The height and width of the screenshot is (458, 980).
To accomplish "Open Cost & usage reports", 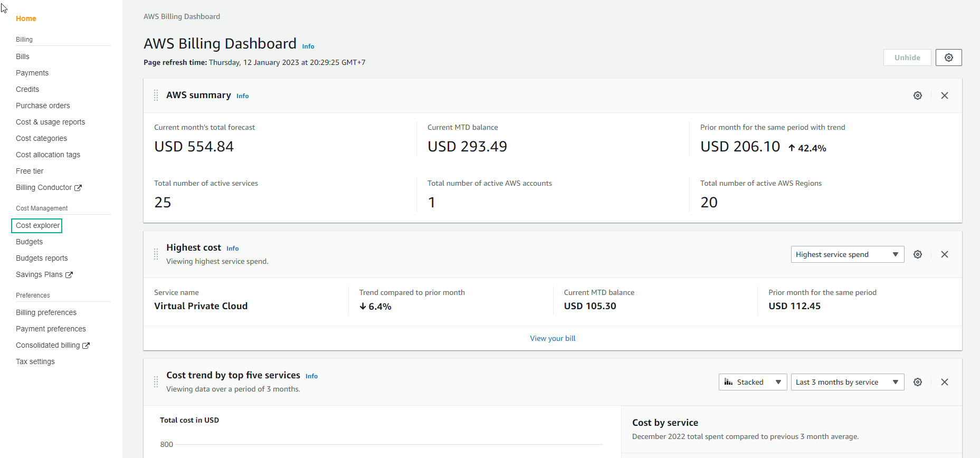I will coord(50,122).
